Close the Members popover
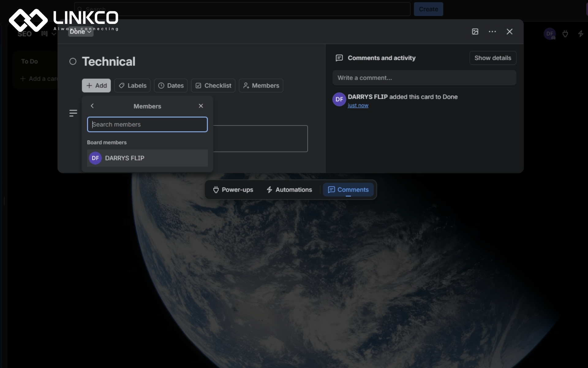This screenshot has height=368, width=588. (201, 106)
